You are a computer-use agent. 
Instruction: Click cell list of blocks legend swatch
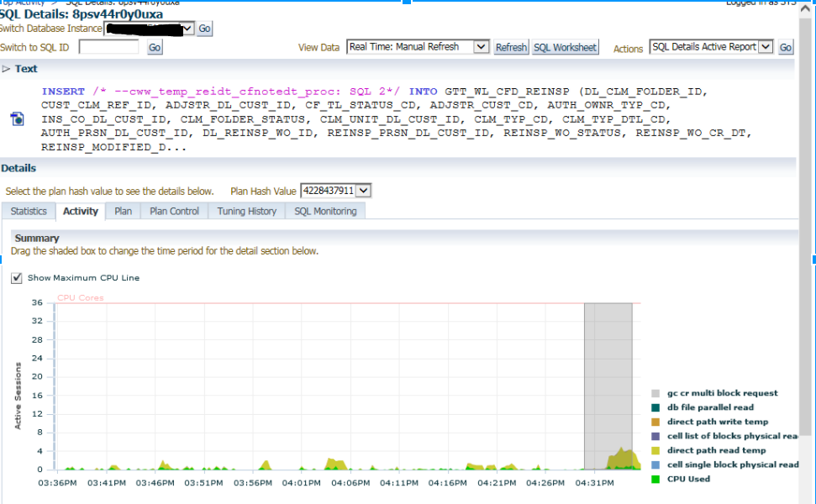655,436
